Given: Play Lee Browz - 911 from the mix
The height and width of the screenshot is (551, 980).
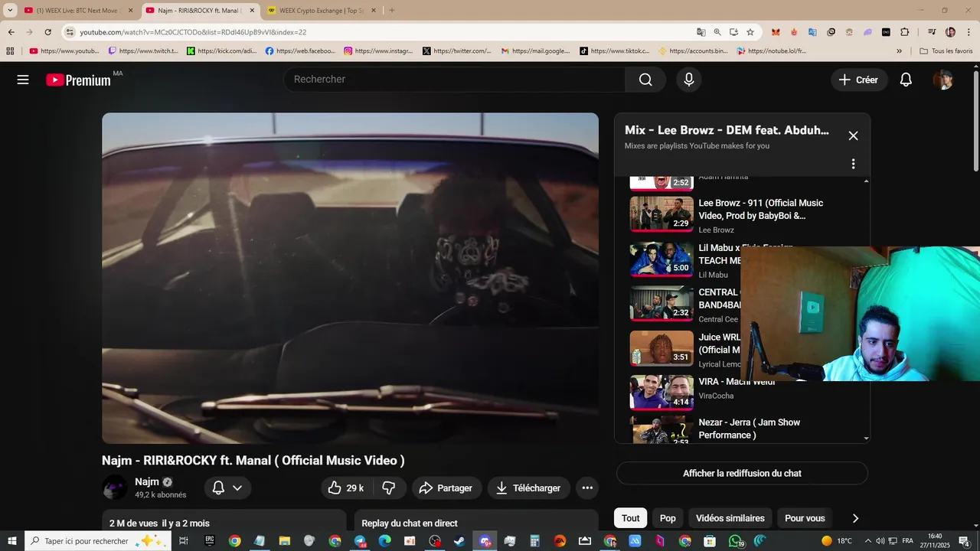Looking at the screenshot, I should click(x=661, y=214).
